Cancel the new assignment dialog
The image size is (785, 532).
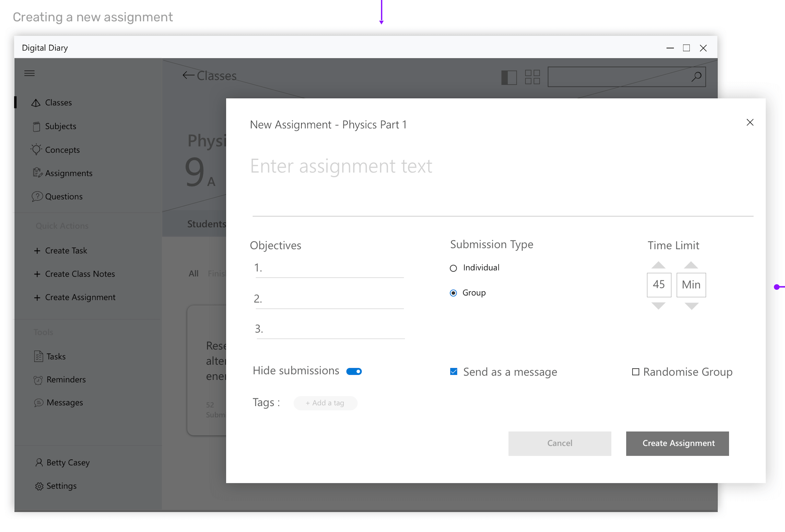tap(559, 443)
